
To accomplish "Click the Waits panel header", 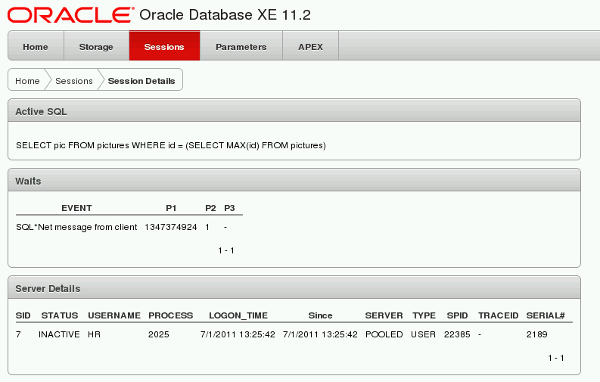I will pyautogui.click(x=294, y=181).
